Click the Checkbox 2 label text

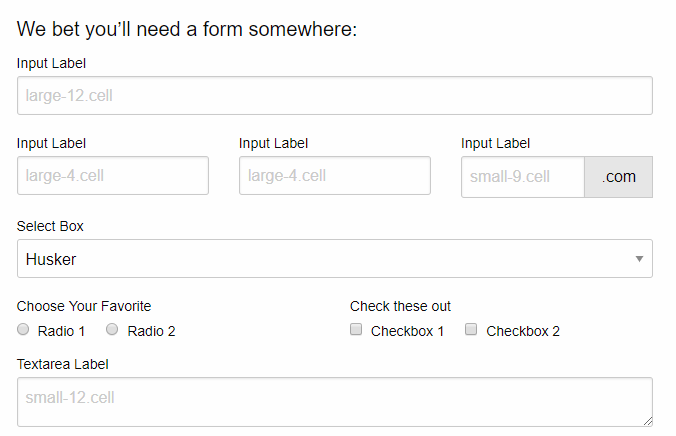pyautogui.click(x=523, y=331)
